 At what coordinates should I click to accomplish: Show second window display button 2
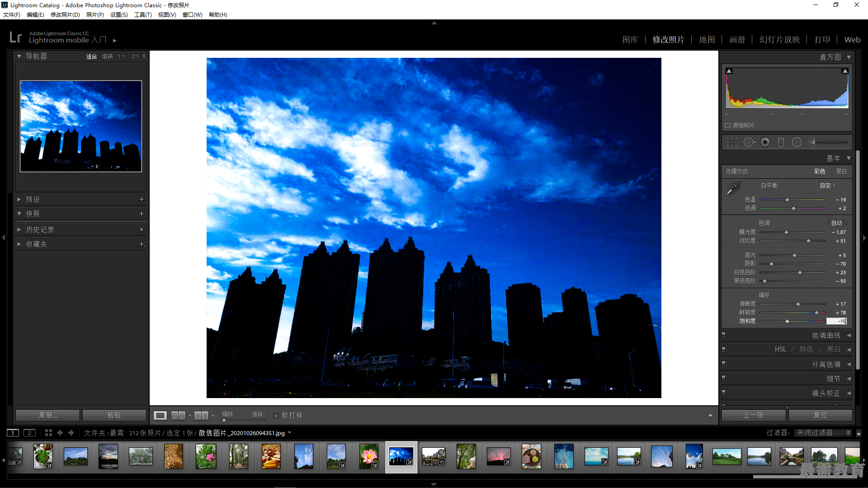pos(29,433)
